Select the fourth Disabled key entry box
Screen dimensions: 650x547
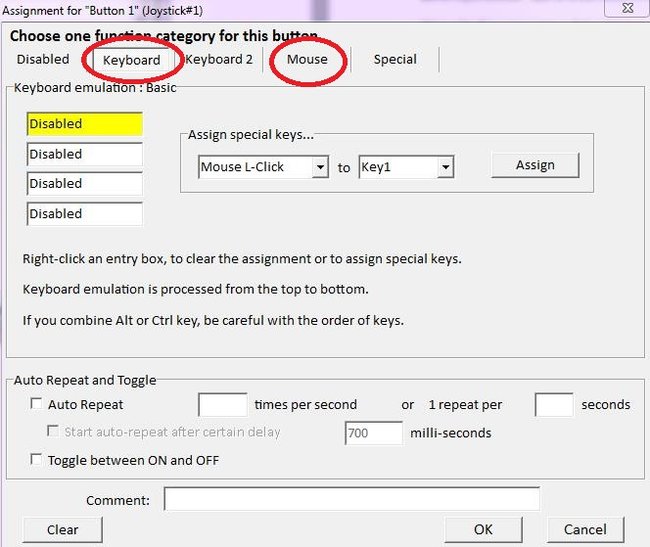tap(85, 214)
